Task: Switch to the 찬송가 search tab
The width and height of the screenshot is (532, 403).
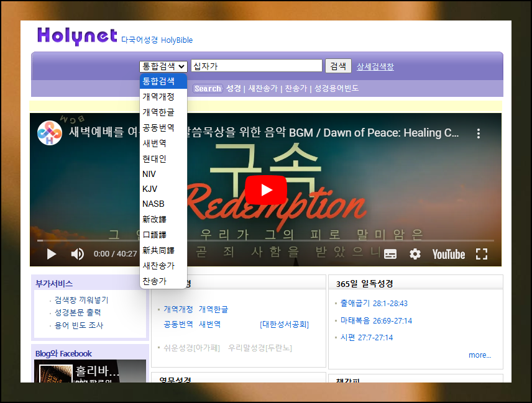Action: (296, 88)
